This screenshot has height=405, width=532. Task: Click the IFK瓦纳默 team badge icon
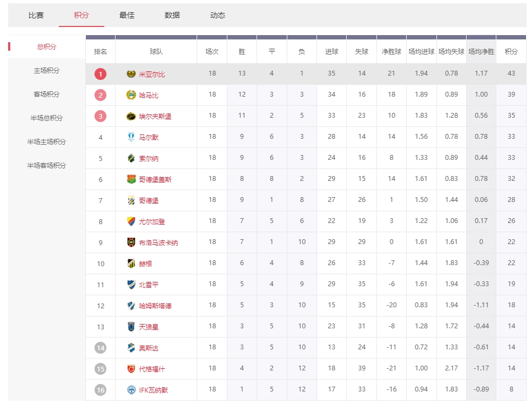coord(131,390)
